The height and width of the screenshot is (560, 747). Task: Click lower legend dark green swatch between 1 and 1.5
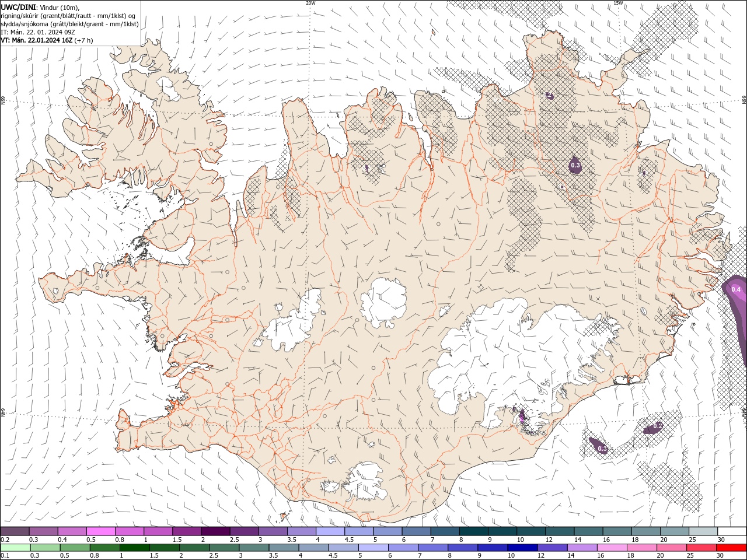[x=135, y=548]
